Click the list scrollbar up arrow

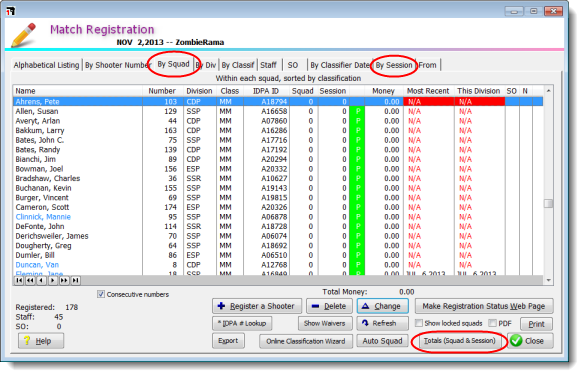click(x=548, y=91)
